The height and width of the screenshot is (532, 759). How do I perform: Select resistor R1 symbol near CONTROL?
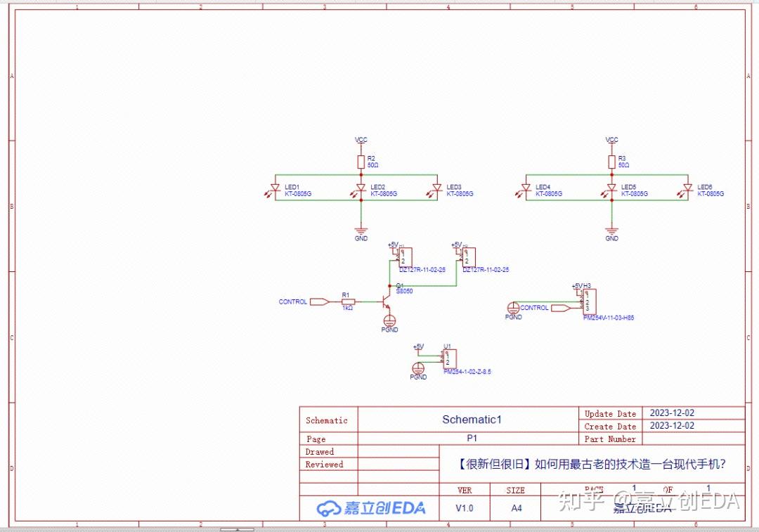(348, 301)
